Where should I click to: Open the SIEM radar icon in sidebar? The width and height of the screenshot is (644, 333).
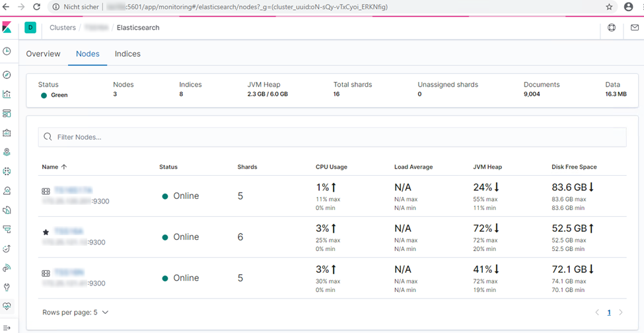(x=7, y=268)
